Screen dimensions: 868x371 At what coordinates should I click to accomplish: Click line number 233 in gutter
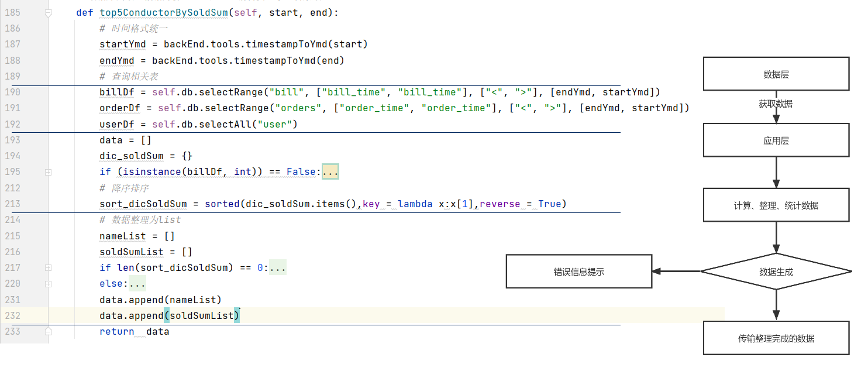click(12, 332)
